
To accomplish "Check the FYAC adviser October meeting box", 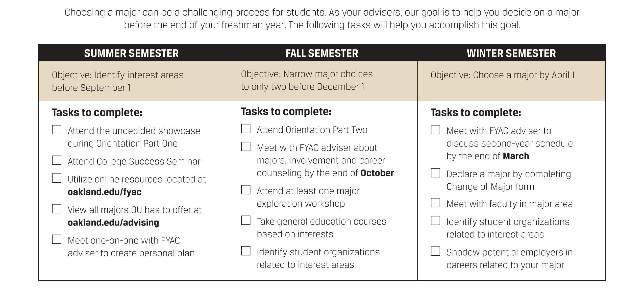I will point(246,147).
